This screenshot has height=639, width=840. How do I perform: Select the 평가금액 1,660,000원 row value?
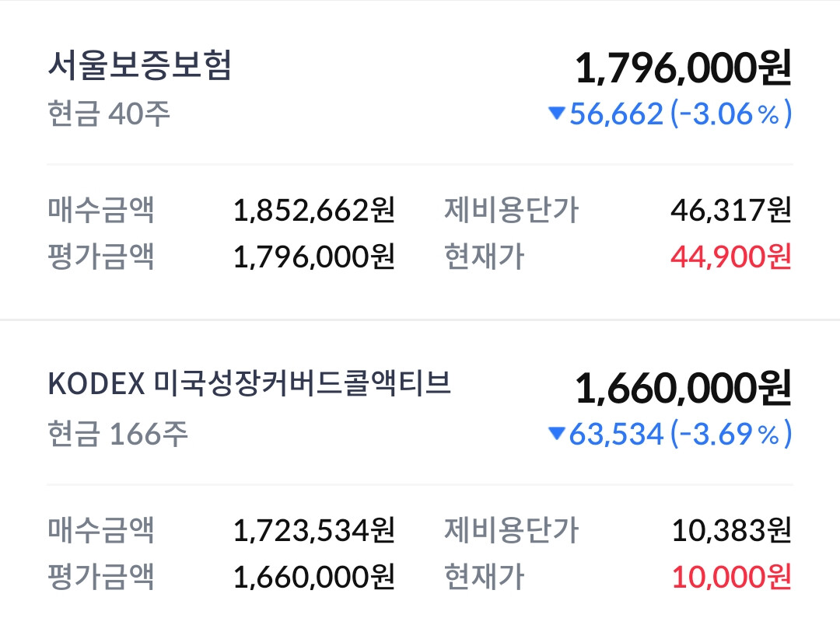[314, 577]
